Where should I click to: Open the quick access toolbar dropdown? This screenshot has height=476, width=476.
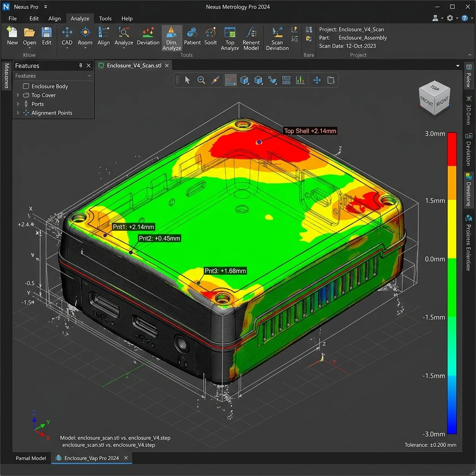pyautogui.click(x=46, y=7)
